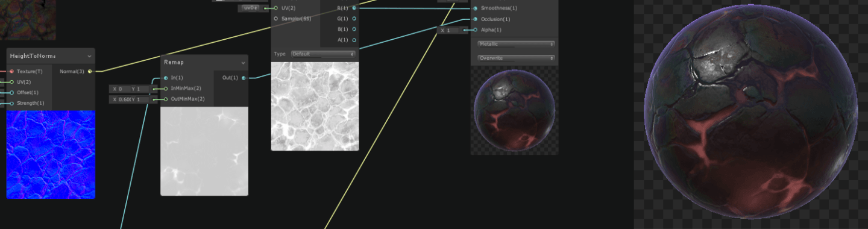The image size is (868, 229).
Task: Click the Occlusion(1) input port
Action: coord(476,19)
